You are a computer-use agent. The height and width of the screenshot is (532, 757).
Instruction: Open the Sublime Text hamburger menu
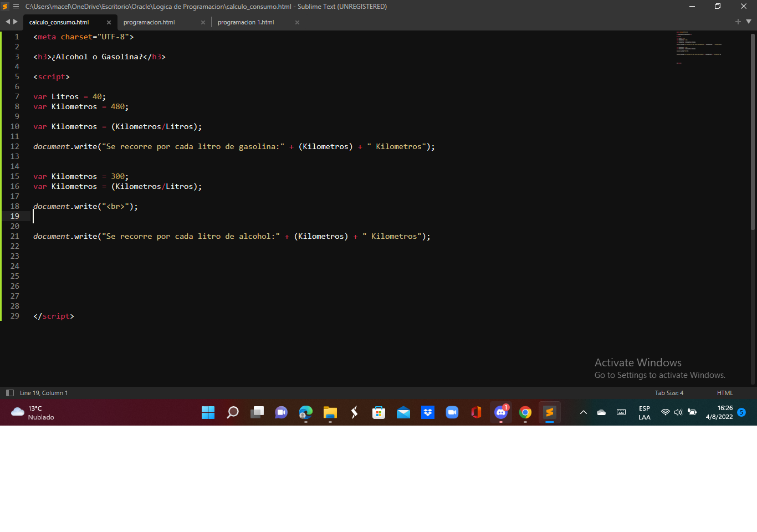point(16,7)
